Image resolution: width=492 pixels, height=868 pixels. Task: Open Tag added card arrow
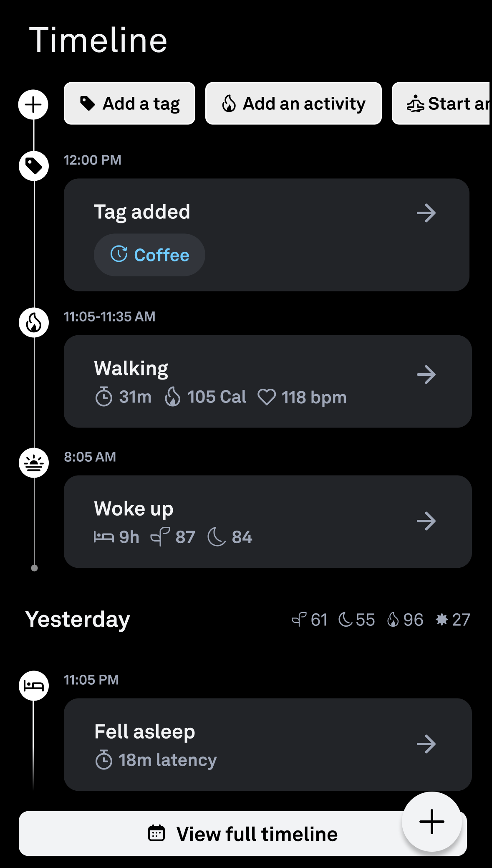point(426,213)
